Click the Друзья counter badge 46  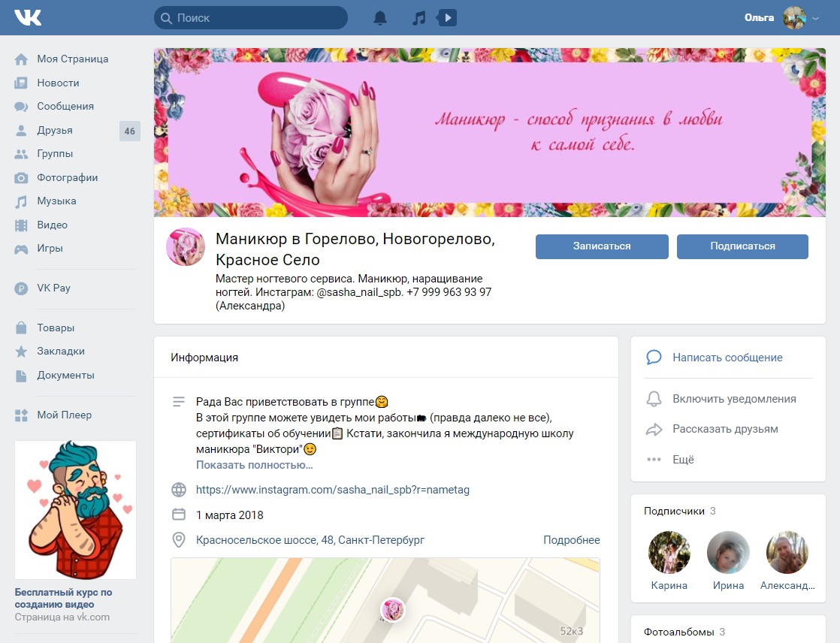(130, 131)
